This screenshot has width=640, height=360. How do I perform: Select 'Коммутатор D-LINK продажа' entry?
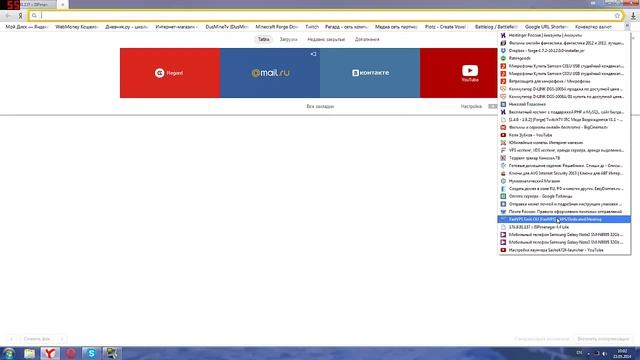[564, 89]
